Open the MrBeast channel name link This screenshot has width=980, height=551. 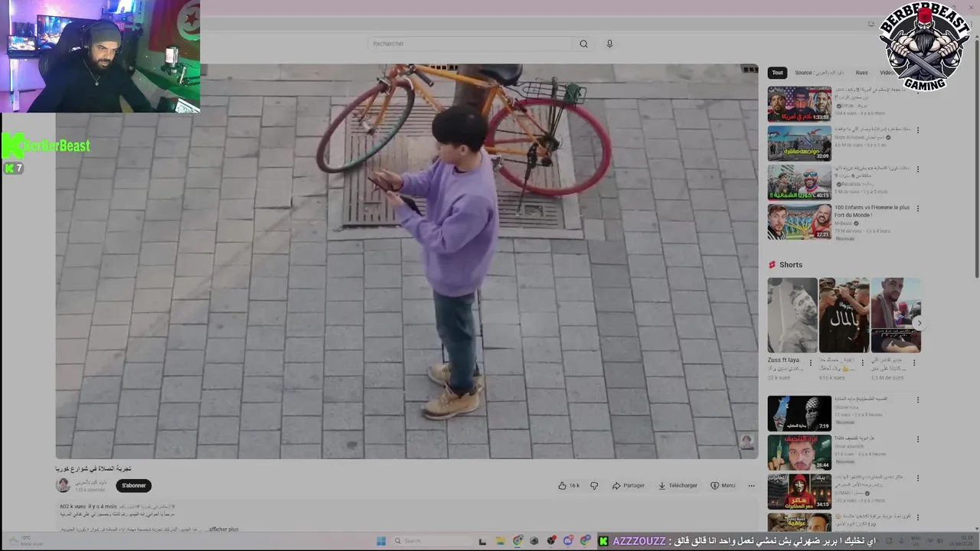844,223
